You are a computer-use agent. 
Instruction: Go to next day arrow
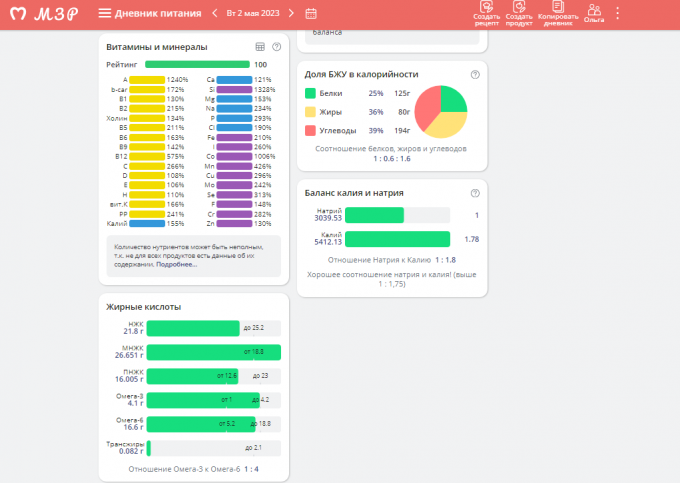pyautogui.click(x=291, y=14)
